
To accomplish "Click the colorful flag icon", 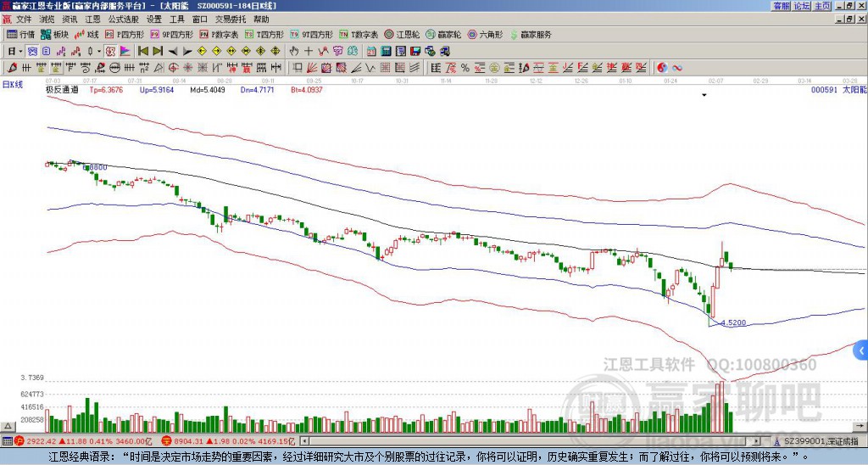I will (125, 52).
